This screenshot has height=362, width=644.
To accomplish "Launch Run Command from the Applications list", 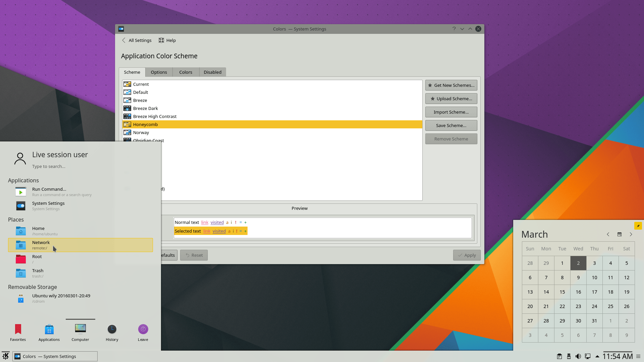I will (49, 191).
